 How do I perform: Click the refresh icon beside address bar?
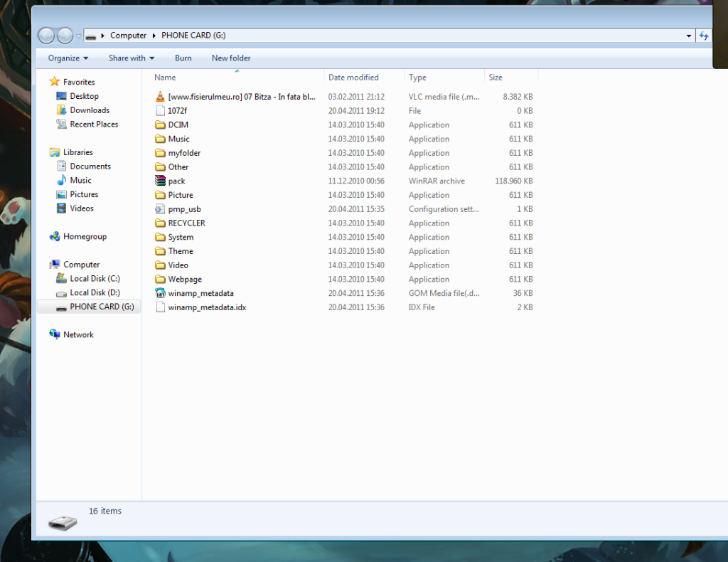click(x=704, y=36)
